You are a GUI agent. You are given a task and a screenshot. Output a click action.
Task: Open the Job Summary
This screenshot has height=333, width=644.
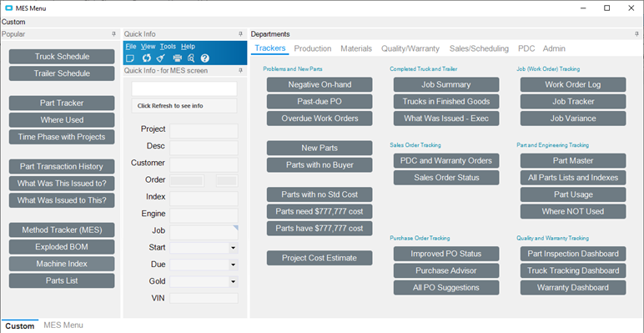(446, 84)
